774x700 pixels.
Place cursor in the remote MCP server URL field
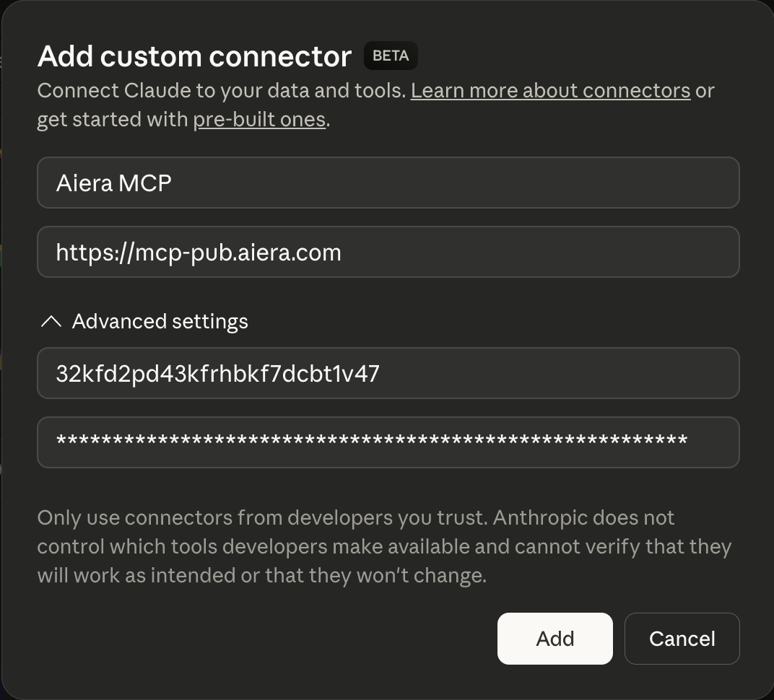[388, 252]
